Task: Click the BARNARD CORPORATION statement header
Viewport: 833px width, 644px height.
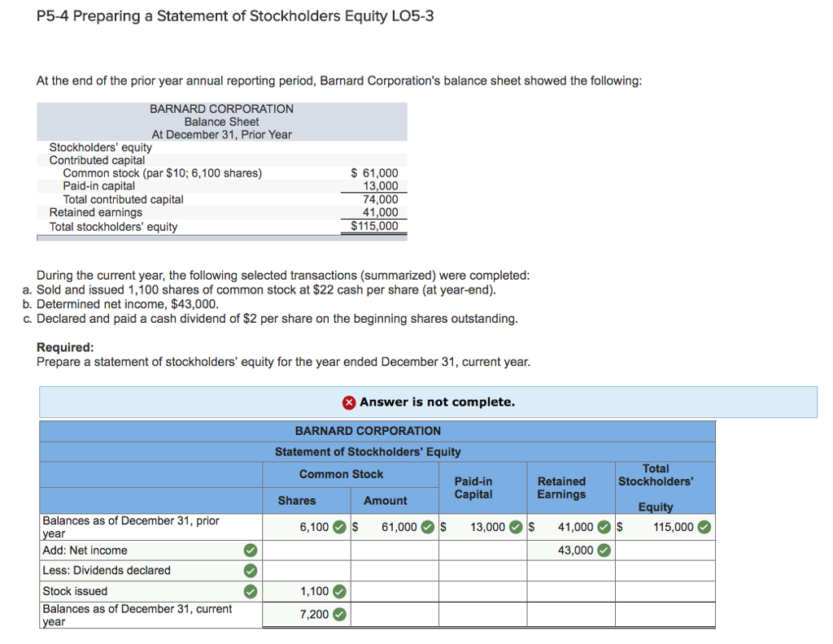Action: pos(368,431)
